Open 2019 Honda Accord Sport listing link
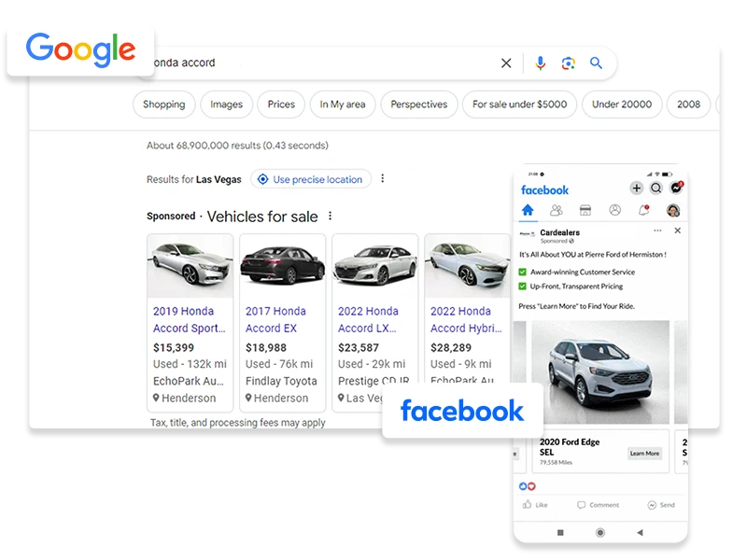 [190, 319]
